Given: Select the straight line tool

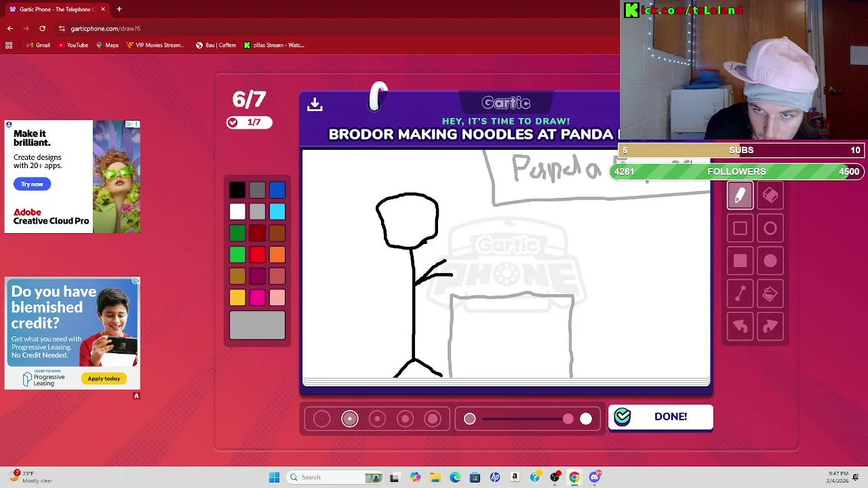Looking at the screenshot, I should [x=740, y=293].
